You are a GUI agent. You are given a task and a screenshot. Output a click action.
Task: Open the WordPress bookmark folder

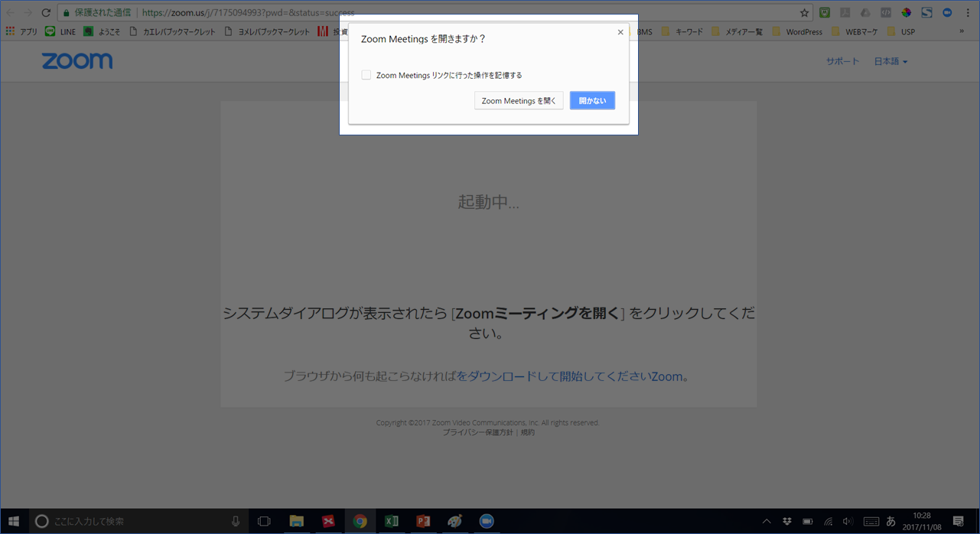(797, 31)
